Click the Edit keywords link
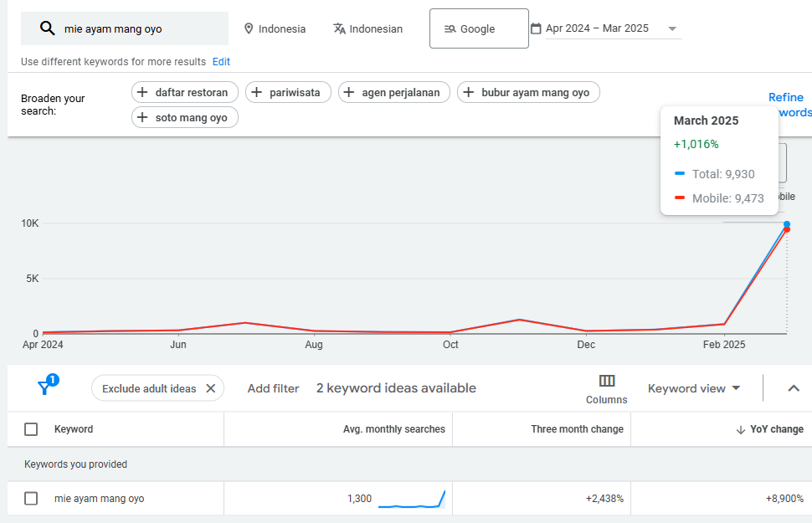 (221, 62)
